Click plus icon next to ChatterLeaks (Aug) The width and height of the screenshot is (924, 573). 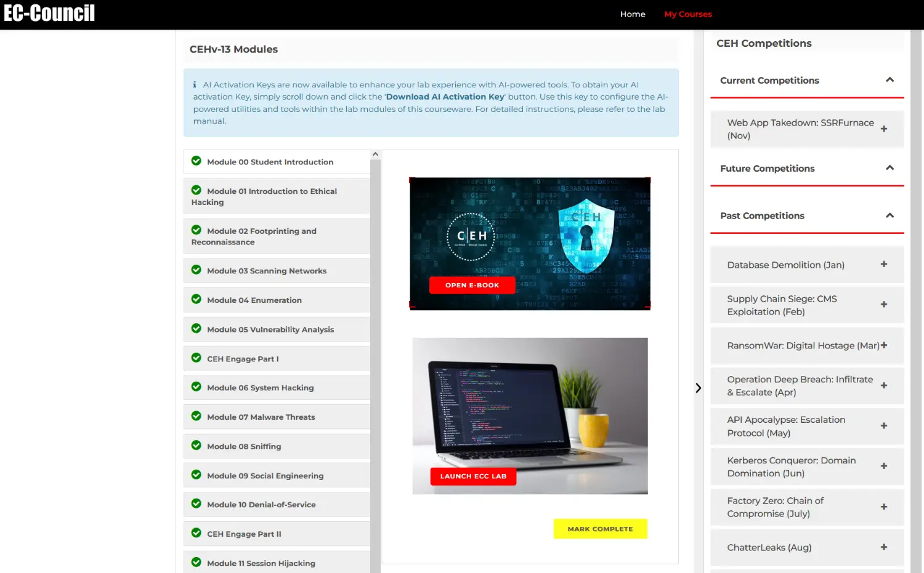[883, 547]
